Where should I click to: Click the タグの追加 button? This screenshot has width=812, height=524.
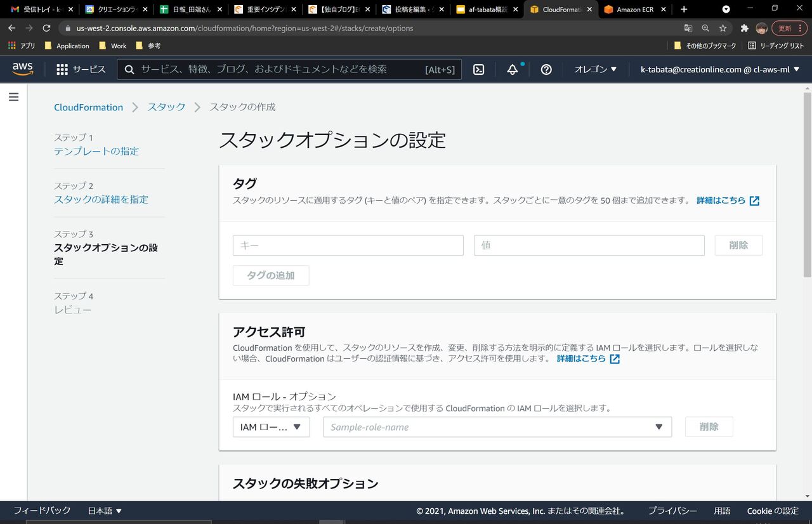271,275
